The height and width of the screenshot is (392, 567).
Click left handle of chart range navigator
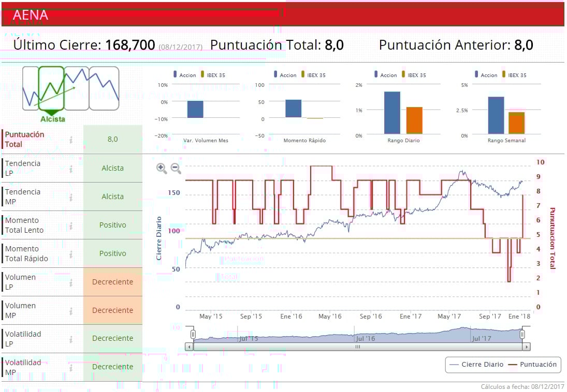tap(193, 334)
